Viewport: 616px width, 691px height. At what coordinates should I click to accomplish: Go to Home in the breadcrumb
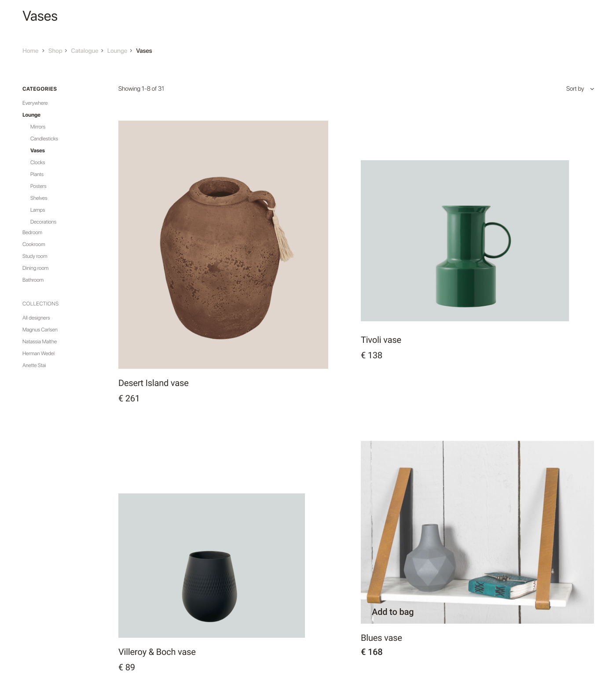click(x=30, y=51)
